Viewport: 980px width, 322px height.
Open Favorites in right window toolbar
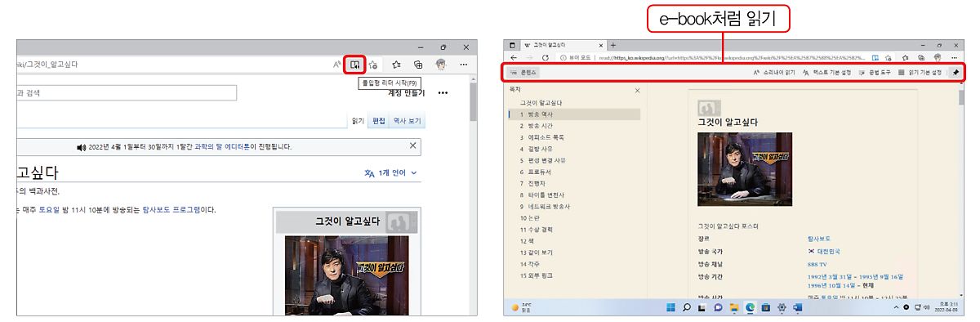[x=906, y=58]
